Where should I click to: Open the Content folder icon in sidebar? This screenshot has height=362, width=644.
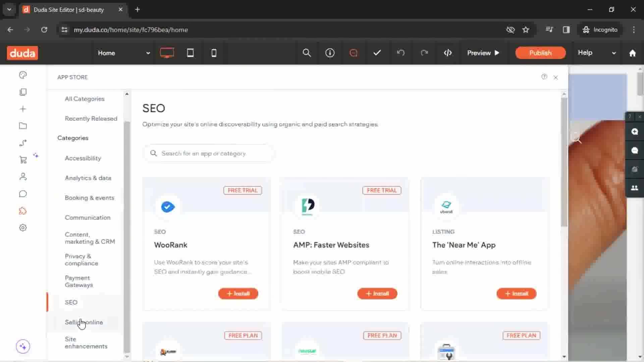pyautogui.click(x=23, y=126)
